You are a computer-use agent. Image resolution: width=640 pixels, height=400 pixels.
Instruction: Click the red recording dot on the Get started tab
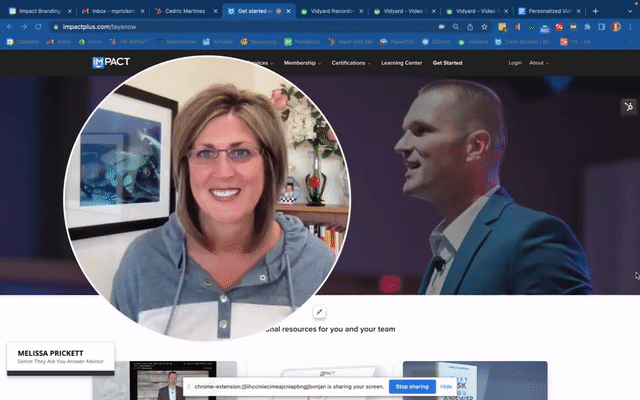pos(279,11)
